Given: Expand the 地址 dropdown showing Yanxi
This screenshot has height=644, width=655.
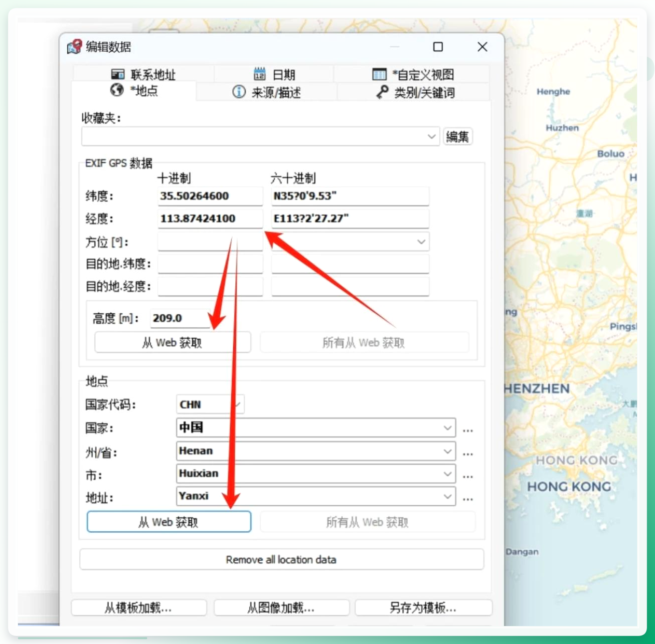Looking at the screenshot, I should [447, 496].
